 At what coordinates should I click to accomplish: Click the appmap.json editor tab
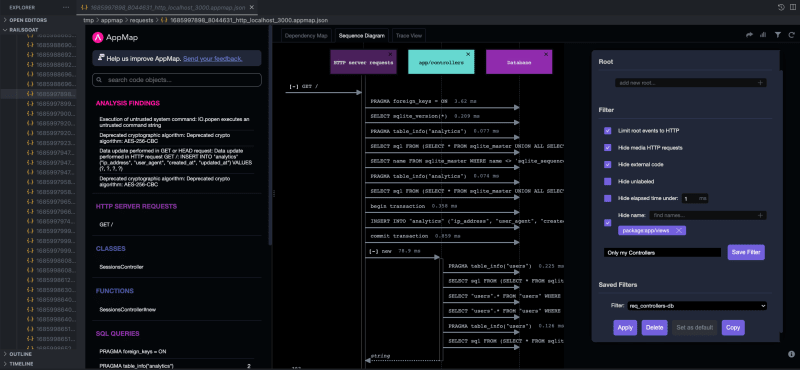click(167, 7)
